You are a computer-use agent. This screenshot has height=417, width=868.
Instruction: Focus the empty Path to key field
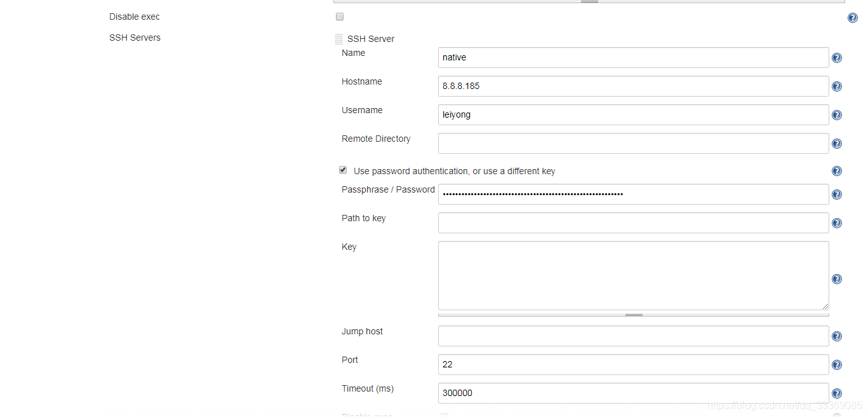coord(633,222)
